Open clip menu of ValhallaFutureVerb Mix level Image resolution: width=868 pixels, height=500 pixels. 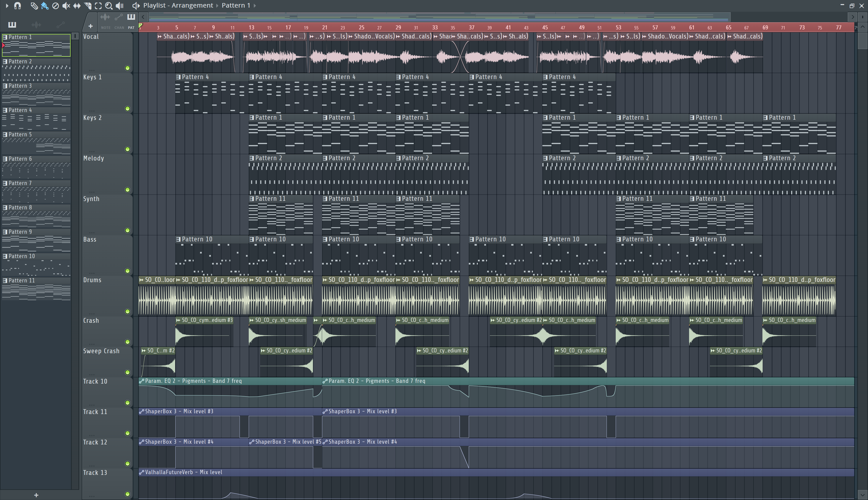(x=142, y=473)
